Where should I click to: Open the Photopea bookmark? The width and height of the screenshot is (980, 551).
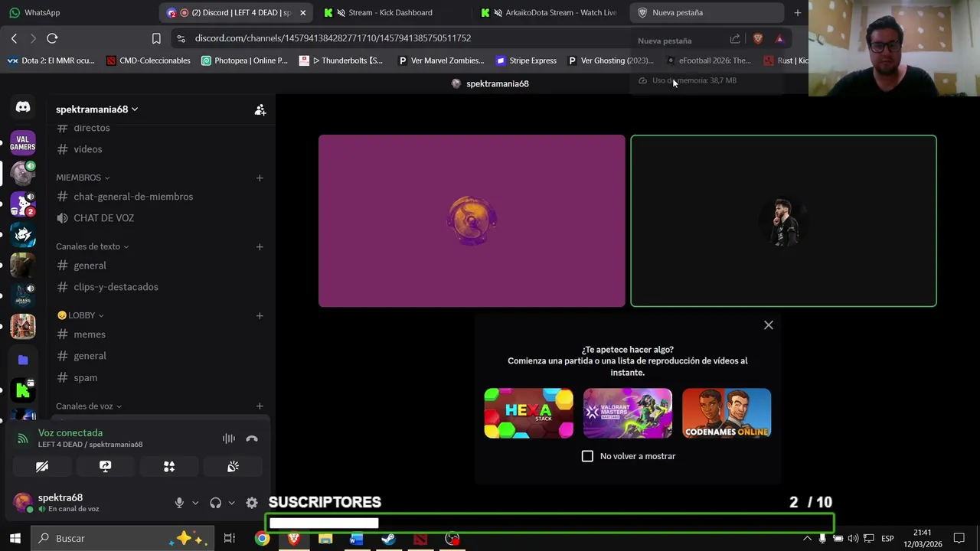(x=244, y=60)
